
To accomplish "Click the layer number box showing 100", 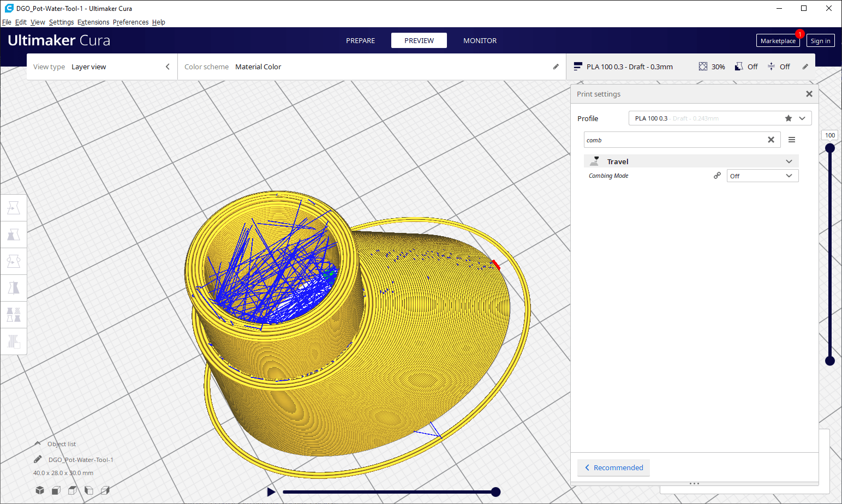I will pyautogui.click(x=830, y=135).
